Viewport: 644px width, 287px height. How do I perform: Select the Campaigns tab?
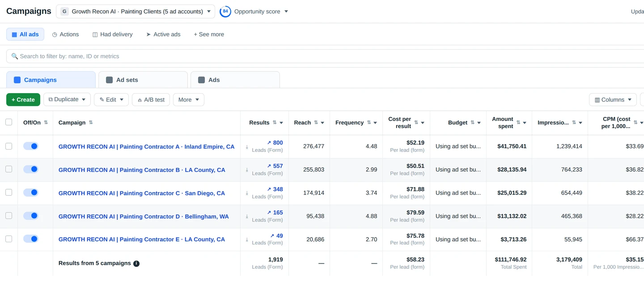(51, 80)
